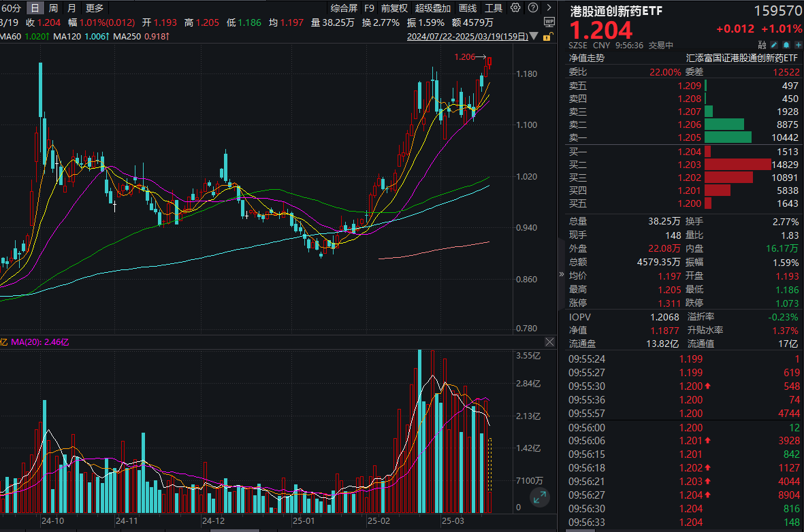
Task: Click the right chevron in the top toolbar
Action: [549, 8]
